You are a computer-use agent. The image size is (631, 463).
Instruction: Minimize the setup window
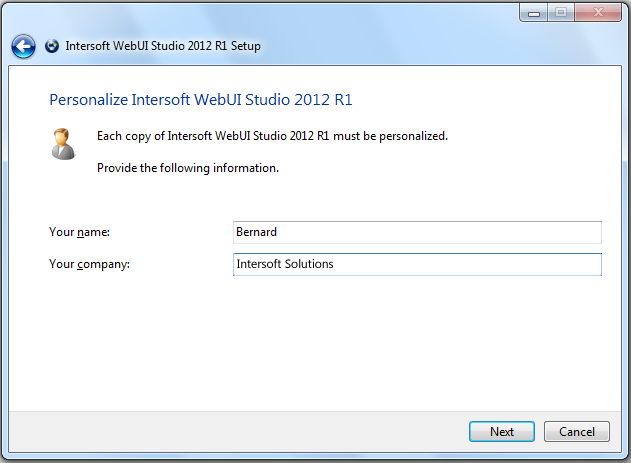[533, 12]
